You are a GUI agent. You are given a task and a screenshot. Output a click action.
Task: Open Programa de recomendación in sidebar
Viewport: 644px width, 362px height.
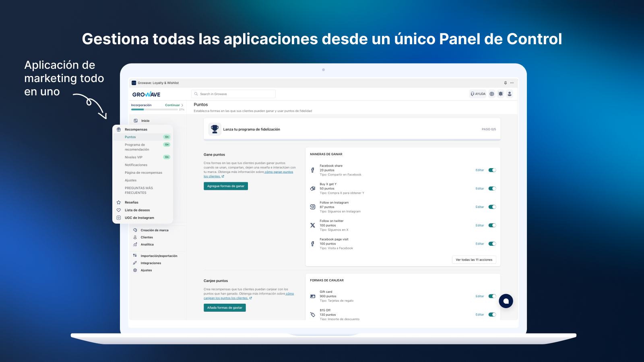pos(137,147)
